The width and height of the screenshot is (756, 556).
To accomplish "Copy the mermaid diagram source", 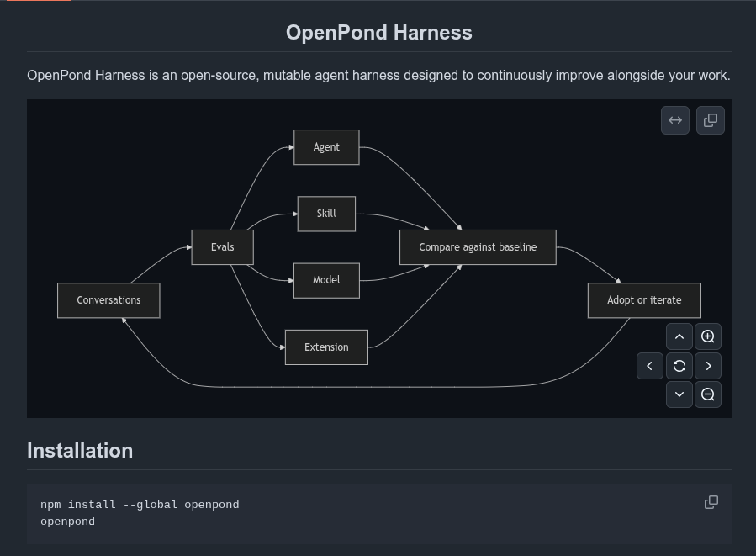I will (x=711, y=120).
